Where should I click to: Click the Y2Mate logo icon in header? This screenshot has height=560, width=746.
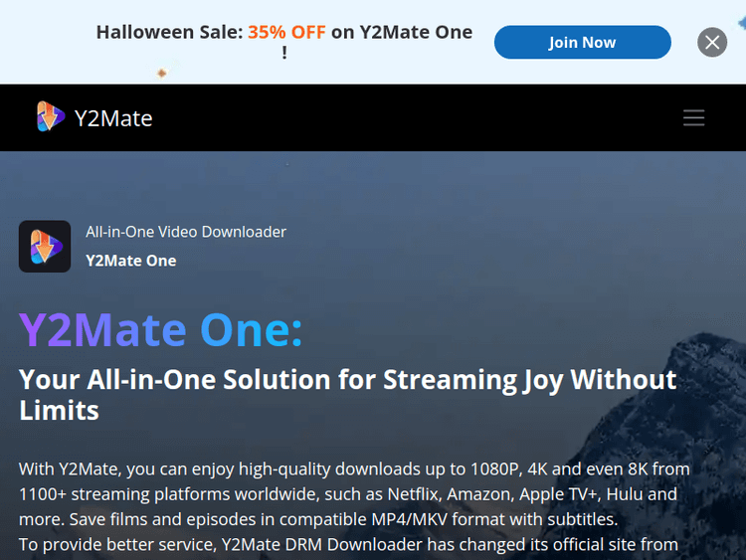[51, 116]
